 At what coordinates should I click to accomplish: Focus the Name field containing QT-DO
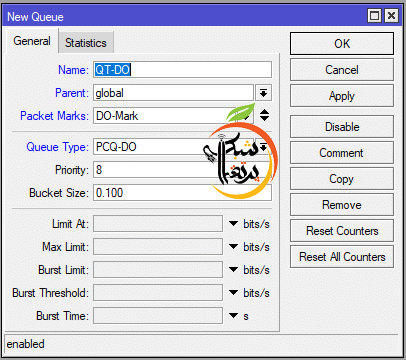(182, 70)
